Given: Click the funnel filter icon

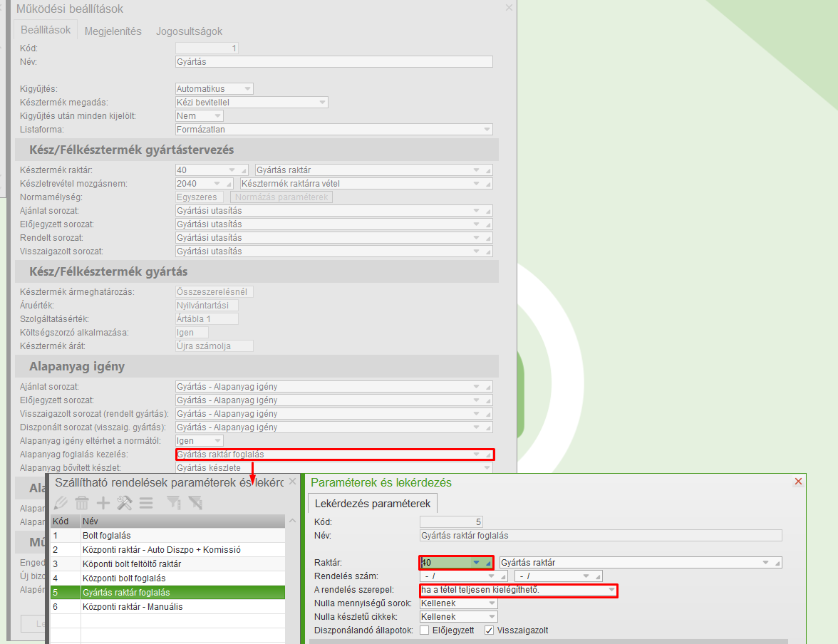Looking at the screenshot, I should tap(174, 503).
